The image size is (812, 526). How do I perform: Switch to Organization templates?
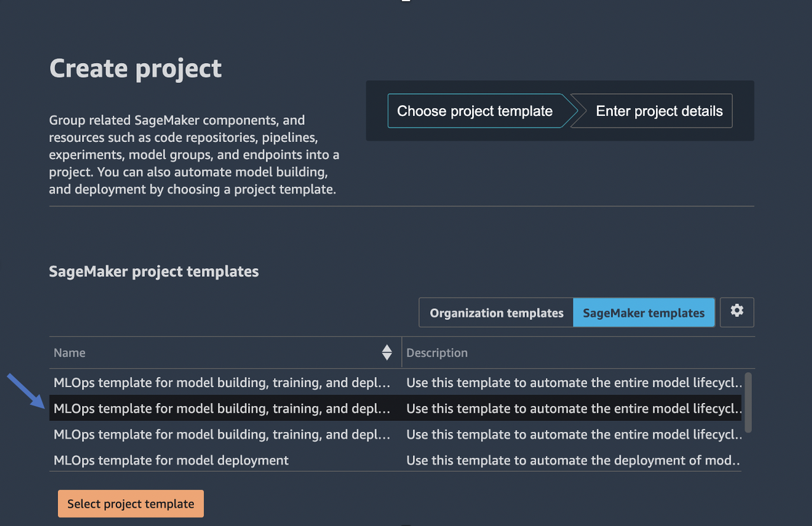(496, 313)
